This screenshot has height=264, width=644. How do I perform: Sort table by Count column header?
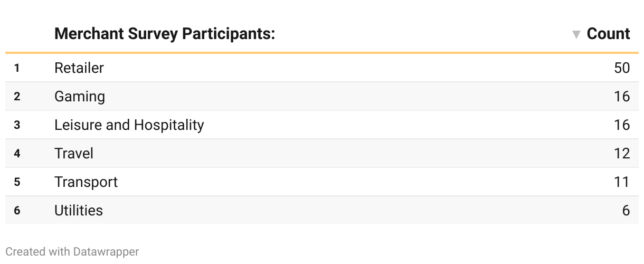[x=608, y=34]
